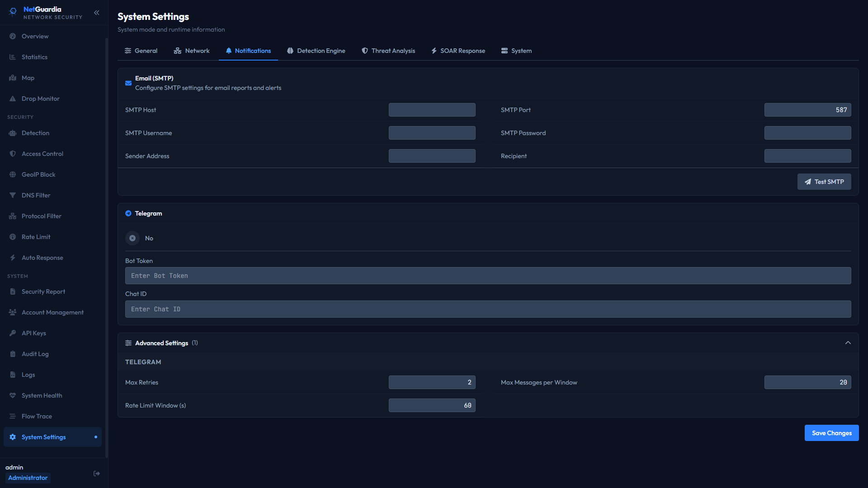Focus the SMTP Password input field
This screenshot has width=868, height=488.
[x=808, y=133]
